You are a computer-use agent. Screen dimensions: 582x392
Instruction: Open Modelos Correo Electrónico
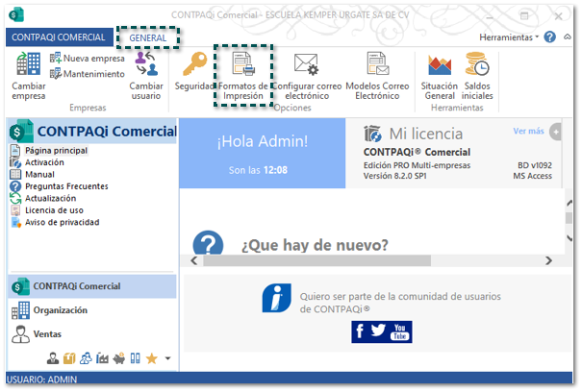[x=376, y=75]
